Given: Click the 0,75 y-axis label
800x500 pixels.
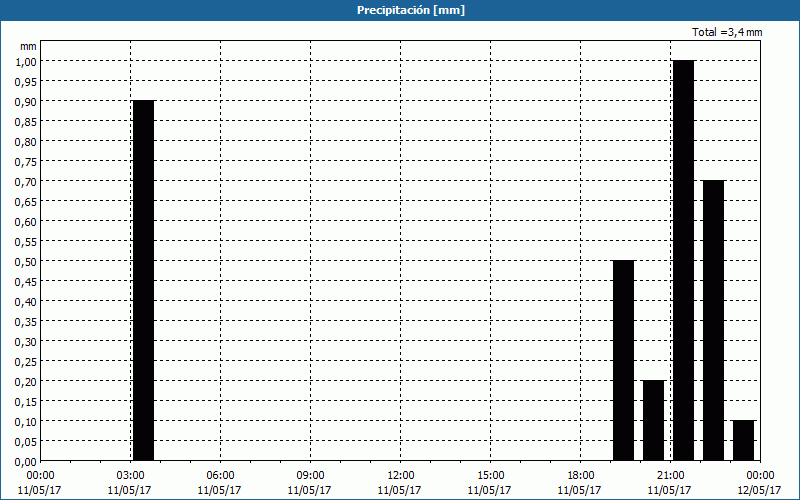Looking at the screenshot, I should (x=26, y=161).
